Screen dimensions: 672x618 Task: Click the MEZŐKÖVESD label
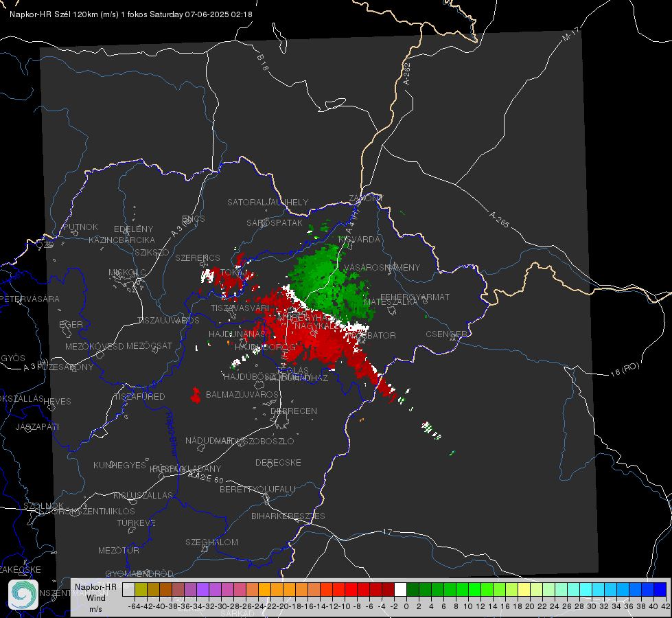coord(95,346)
